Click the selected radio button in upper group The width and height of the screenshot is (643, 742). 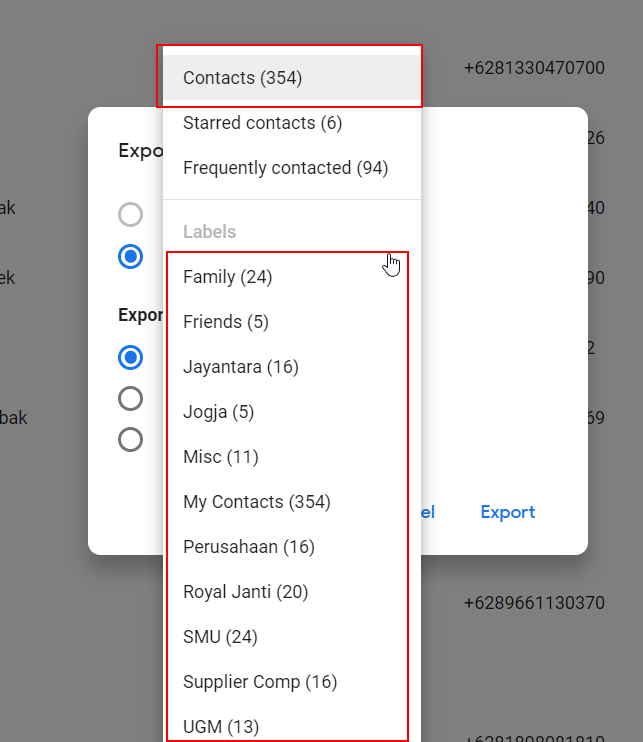pyautogui.click(x=130, y=256)
